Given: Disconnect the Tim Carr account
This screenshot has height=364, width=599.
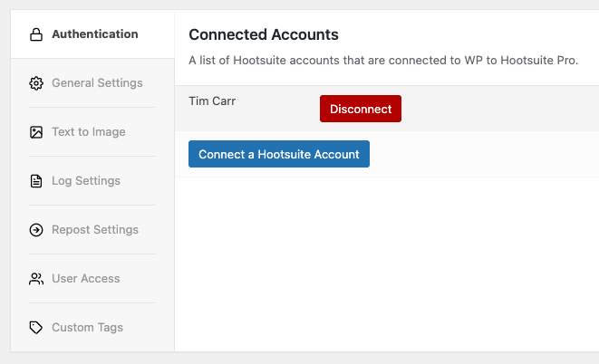Looking at the screenshot, I should pyautogui.click(x=361, y=109).
